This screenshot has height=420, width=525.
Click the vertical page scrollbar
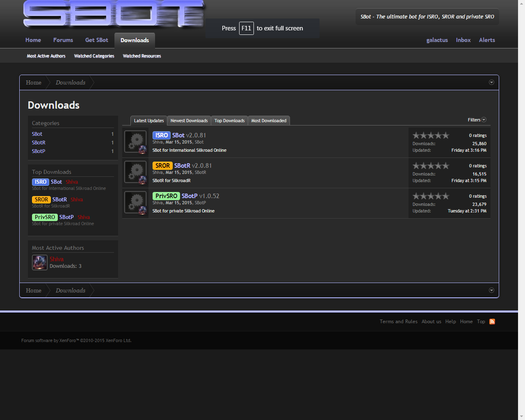click(x=521, y=210)
